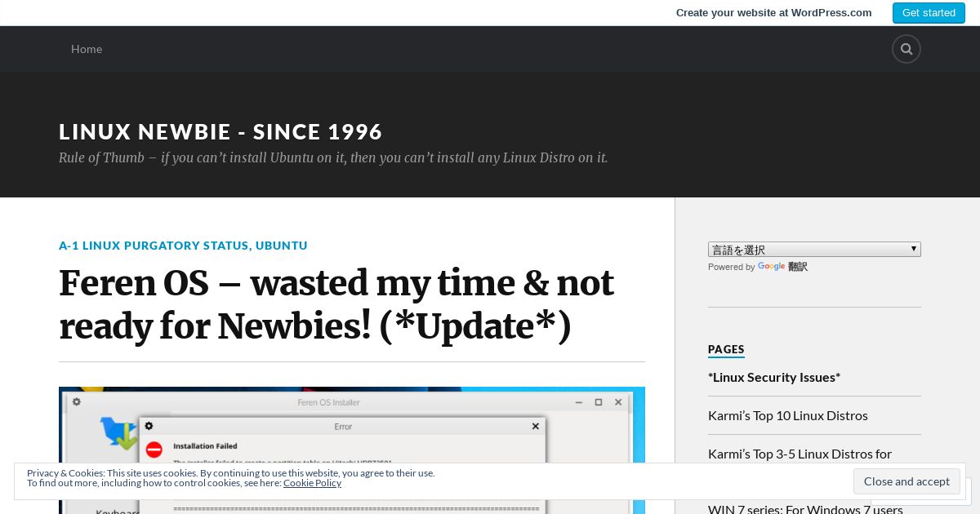Open the Ubuntu category link

click(282, 246)
